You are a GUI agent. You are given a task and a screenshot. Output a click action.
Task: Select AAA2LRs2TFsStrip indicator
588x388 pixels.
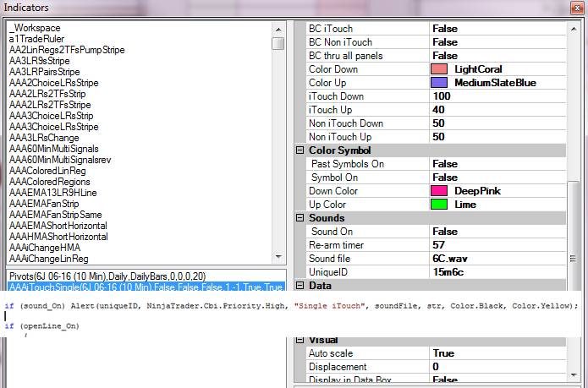coord(47,94)
